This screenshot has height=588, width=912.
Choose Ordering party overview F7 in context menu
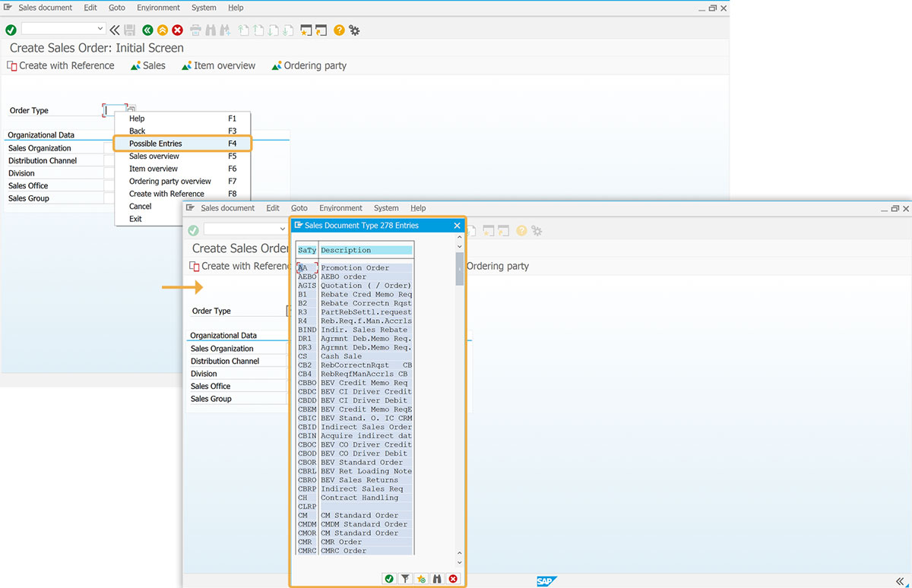pyautogui.click(x=182, y=181)
